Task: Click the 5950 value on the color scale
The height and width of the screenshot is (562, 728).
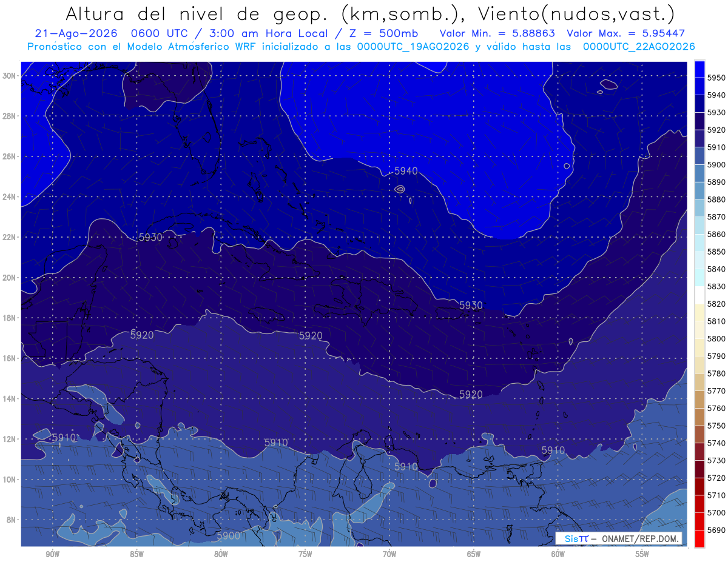Action: pyautogui.click(x=716, y=77)
